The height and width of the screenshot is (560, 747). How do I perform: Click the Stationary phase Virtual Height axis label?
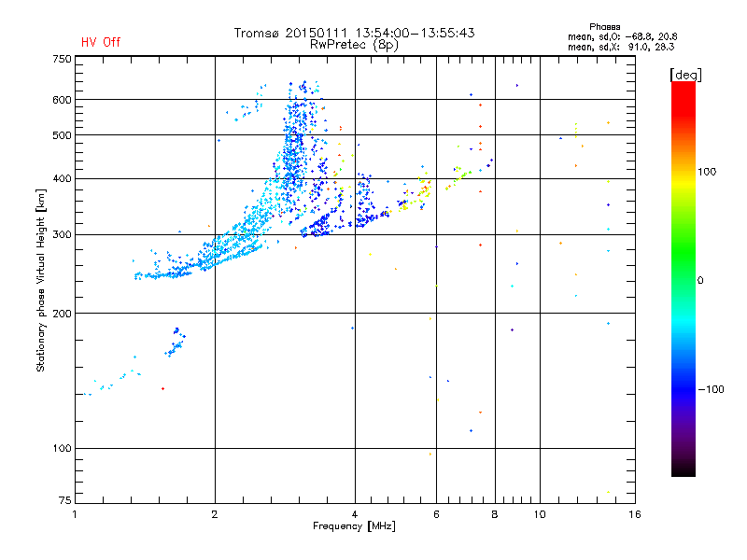tap(41, 280)
